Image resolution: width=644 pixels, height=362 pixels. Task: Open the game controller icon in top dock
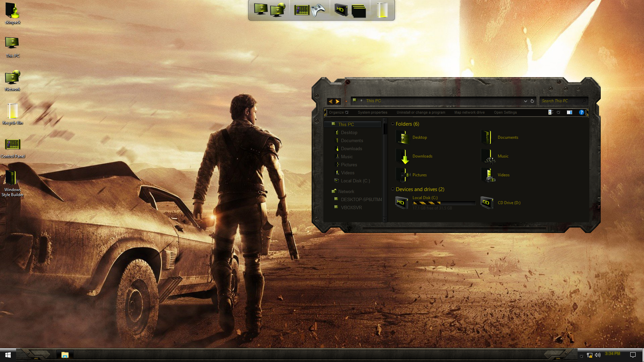click(318, 10)
